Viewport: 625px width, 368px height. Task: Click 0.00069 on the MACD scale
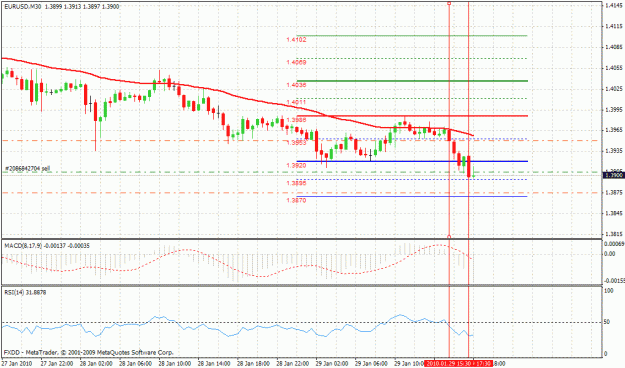[614, 244]
